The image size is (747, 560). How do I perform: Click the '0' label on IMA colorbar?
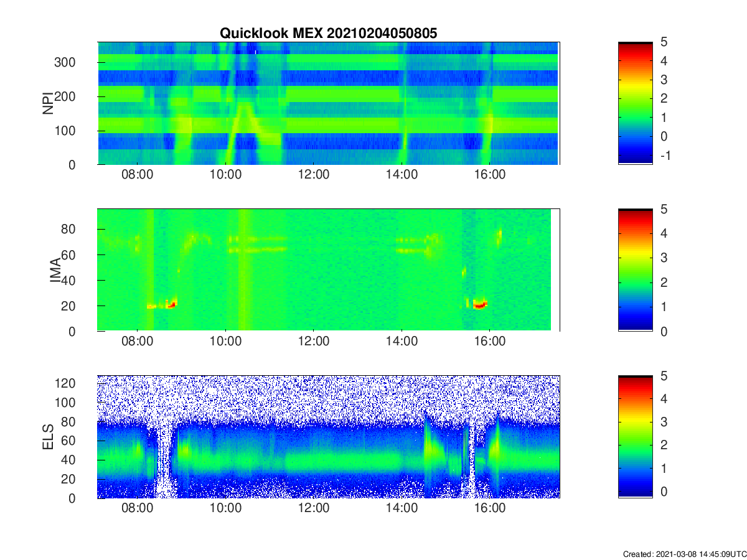coord(664,331)
